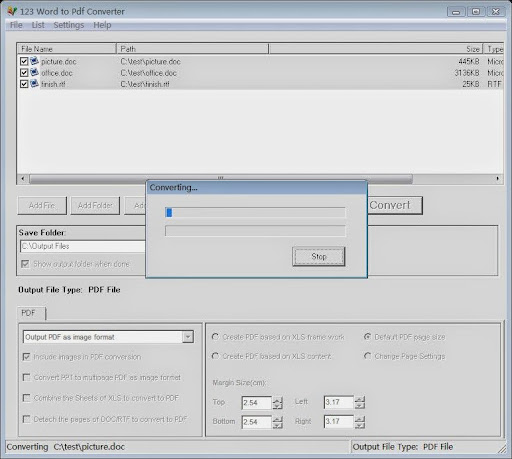Click the upper conversion progress bar

click(255, 213)
